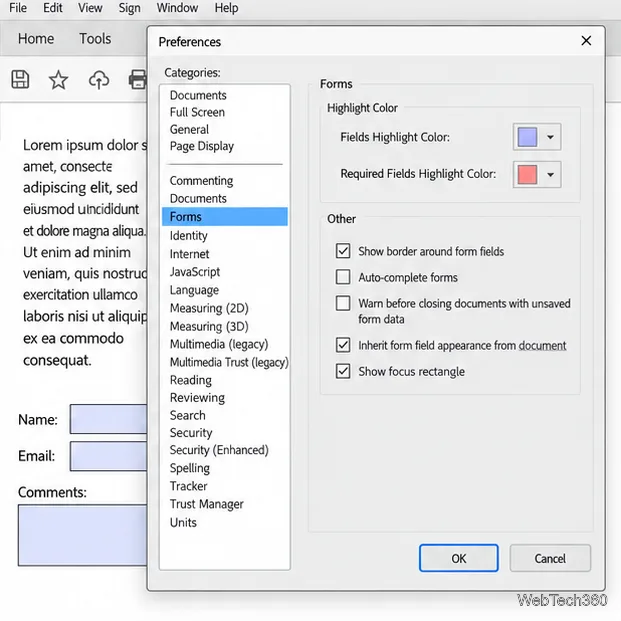Open the View menu
621x621 pixels.
[x=90, y=8]
